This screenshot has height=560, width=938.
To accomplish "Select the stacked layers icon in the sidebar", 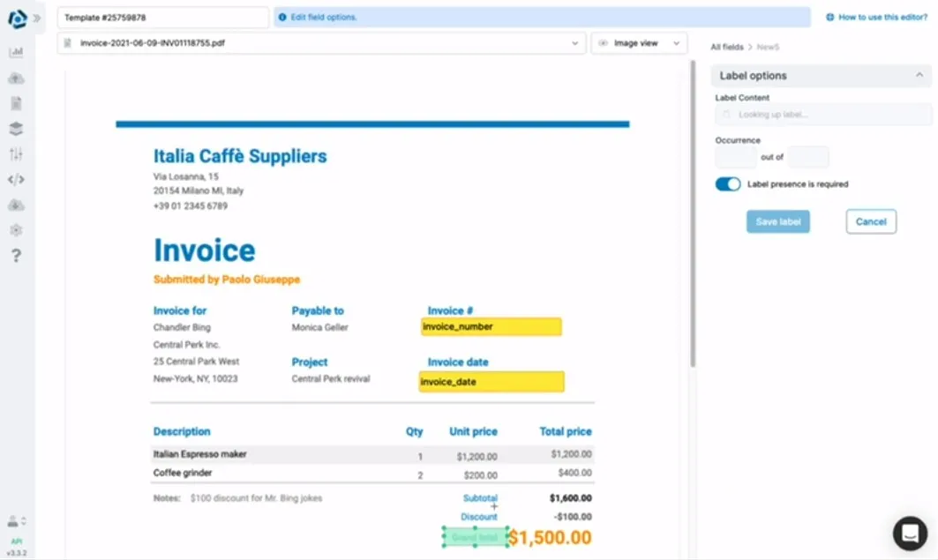I will pos(16,129).
